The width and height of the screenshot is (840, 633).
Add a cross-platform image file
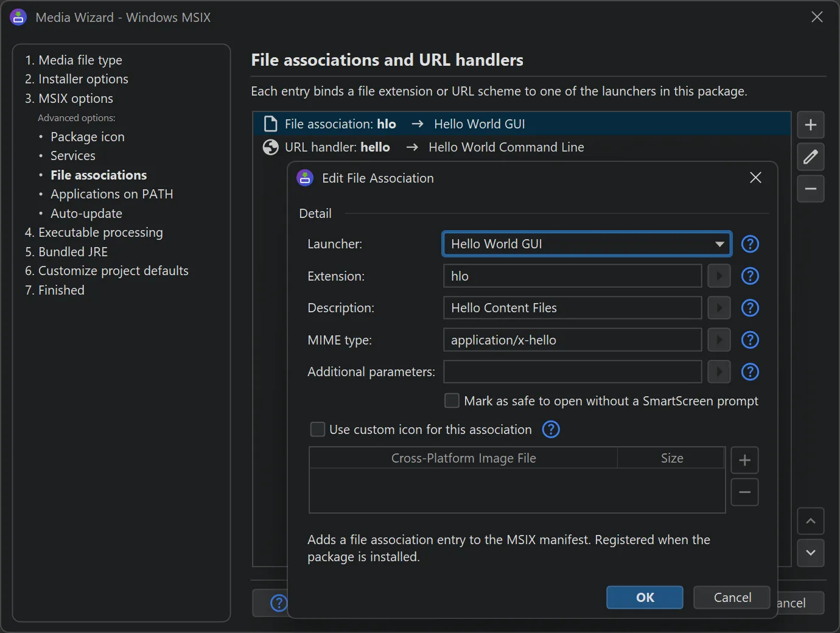click(744, 460)
